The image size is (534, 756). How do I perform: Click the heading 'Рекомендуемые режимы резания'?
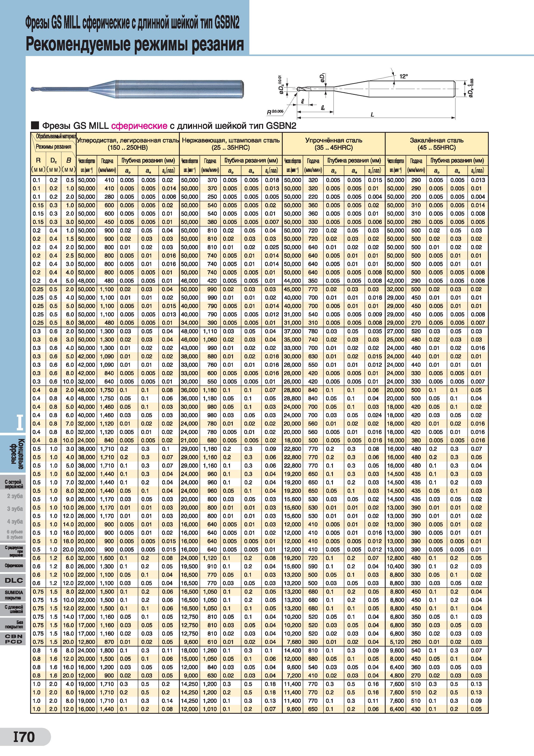[x=135, y=44]
